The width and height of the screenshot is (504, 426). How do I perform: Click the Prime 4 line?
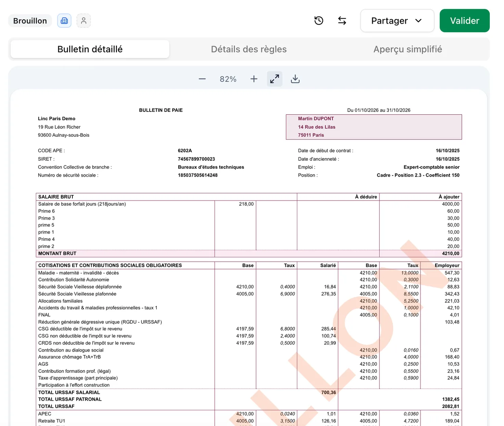pos(249,239)
